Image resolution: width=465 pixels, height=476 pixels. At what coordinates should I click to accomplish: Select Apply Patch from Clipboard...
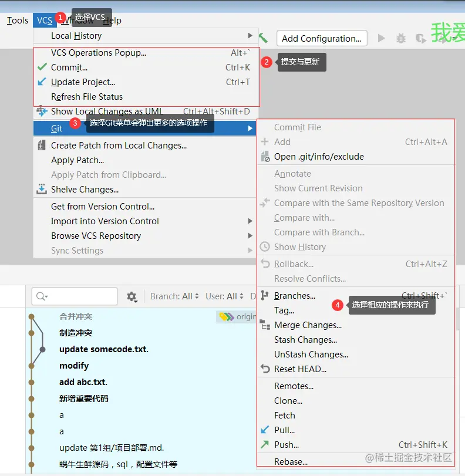tap(144, 174)
